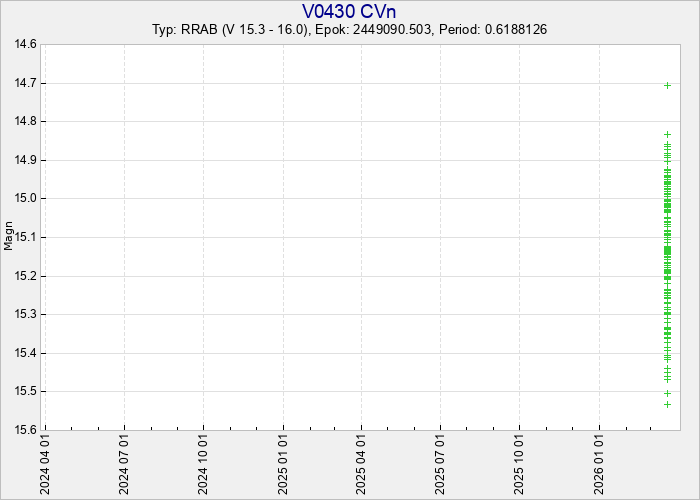Image resolution: width=700 pixels, height=500 pixels.
Task: Click the 2025 04 01 date label
Action: (x=361, y=464)
